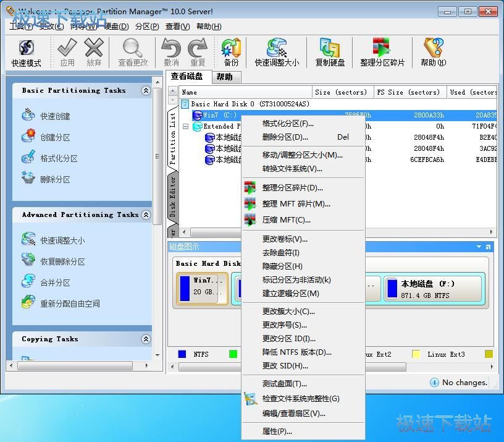Click the 整理分区碎片 toolbar icon

click(382, 48)
